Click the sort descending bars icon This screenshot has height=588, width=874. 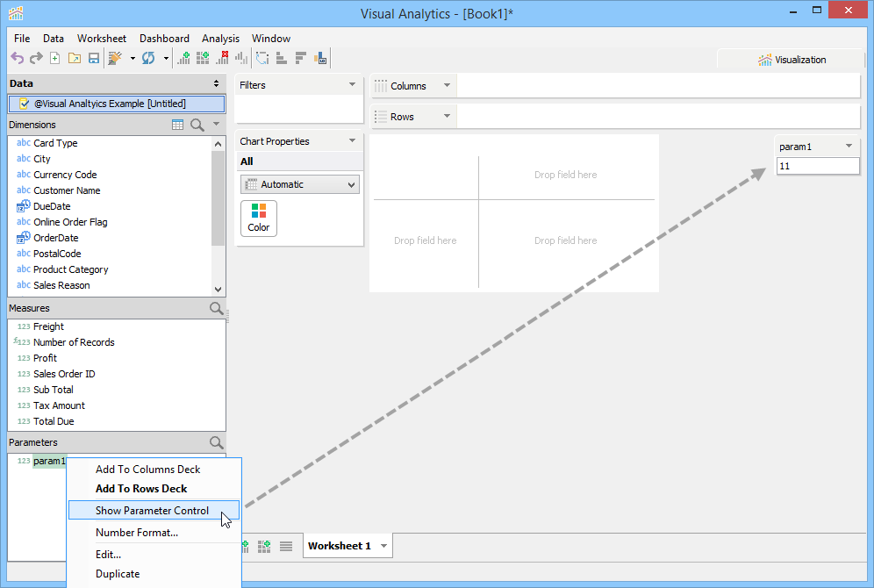point(301,58)
